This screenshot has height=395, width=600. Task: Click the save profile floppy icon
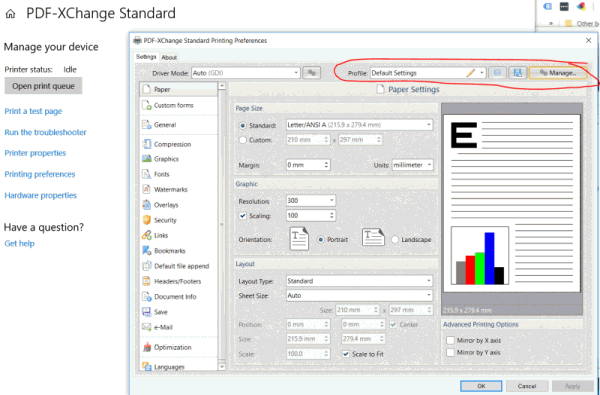coord(517,73)
